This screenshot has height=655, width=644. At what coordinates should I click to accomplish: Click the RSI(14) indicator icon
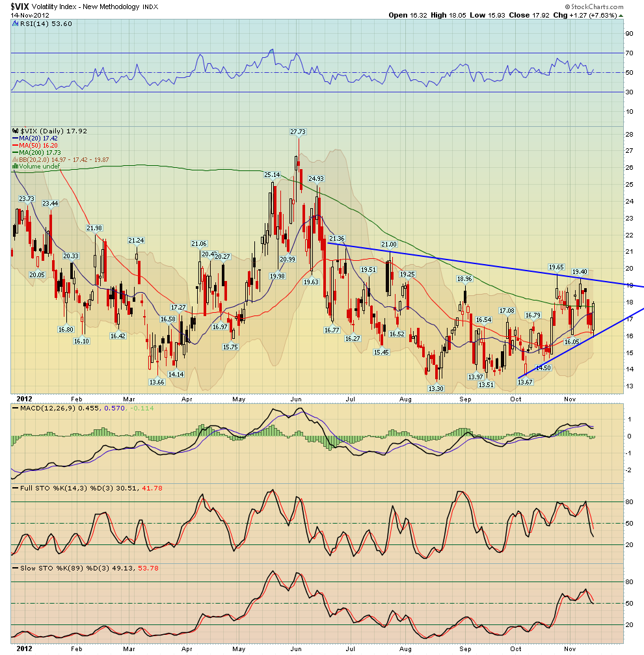click(15, 23)
